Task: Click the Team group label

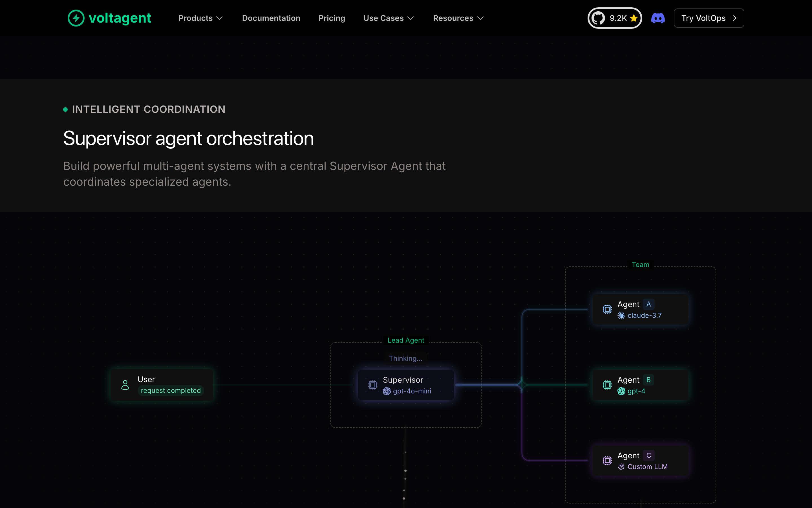Action: coord(640,265)
